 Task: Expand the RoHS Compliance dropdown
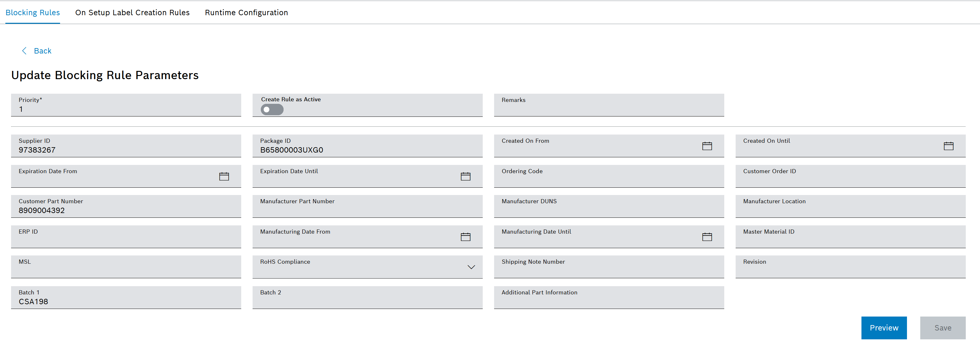tap(471, 267)
